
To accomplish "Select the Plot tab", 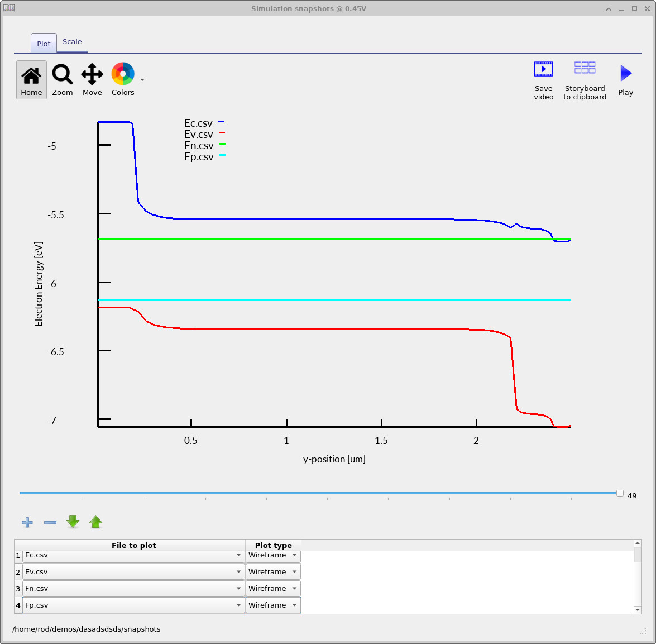I will point(44,44).
